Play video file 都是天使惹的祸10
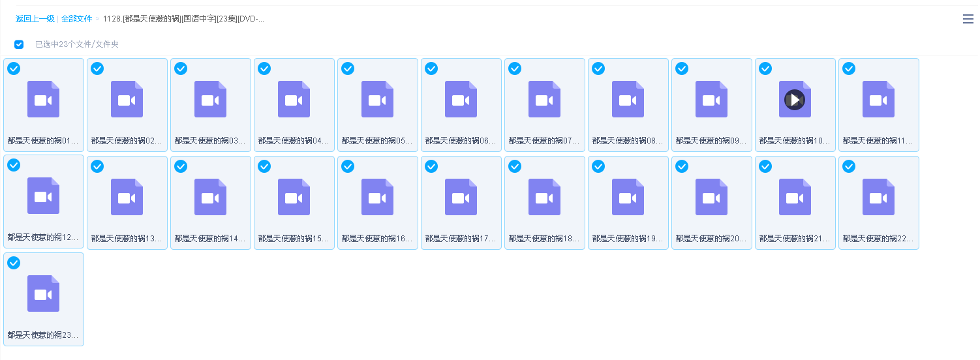This screenshot has height=360, width=980. (795, 100)
